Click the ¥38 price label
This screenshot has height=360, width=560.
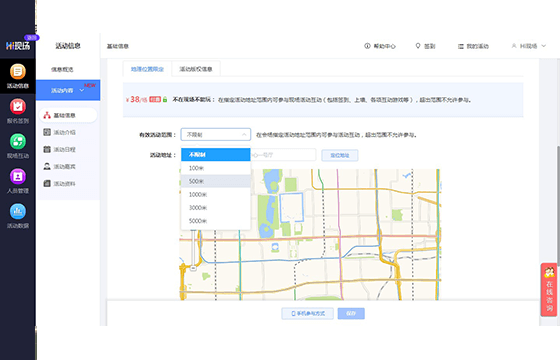point(136,99)
